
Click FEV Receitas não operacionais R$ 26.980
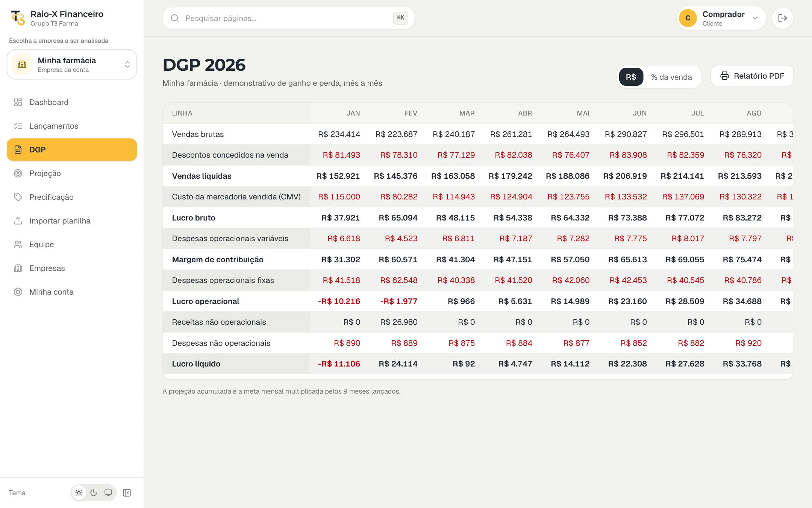click(x=398, y=322)
